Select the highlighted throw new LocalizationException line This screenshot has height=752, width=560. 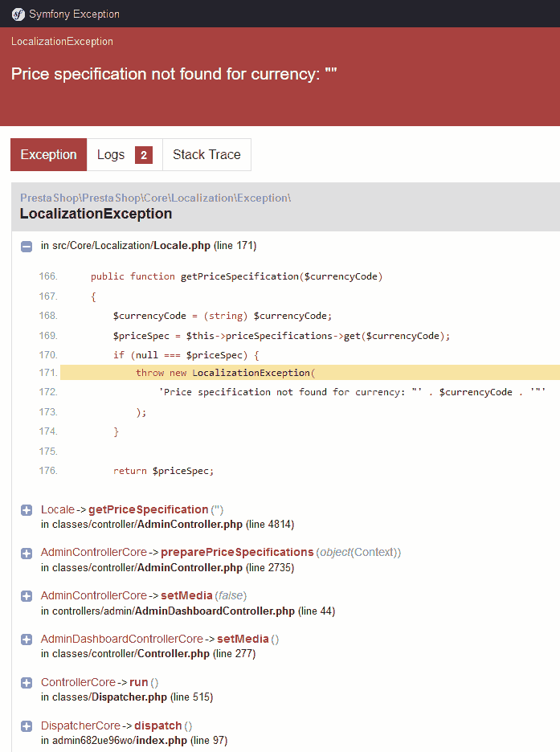309,373
